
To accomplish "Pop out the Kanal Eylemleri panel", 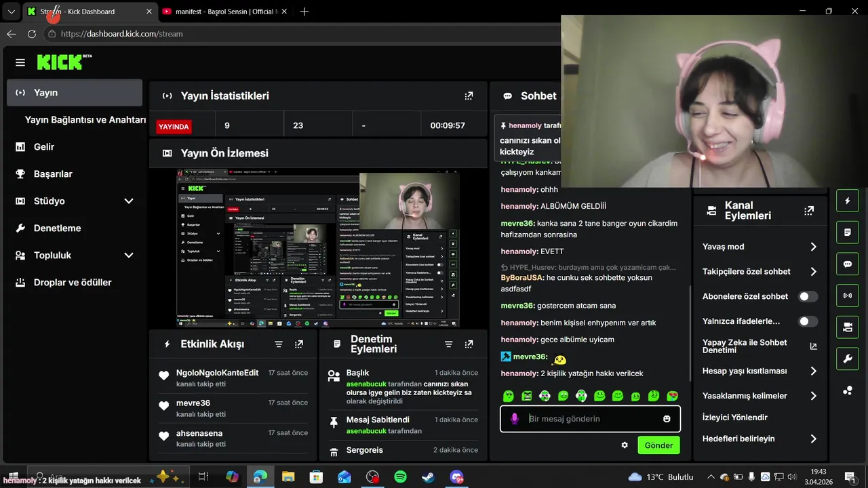I will click(809, 211).
